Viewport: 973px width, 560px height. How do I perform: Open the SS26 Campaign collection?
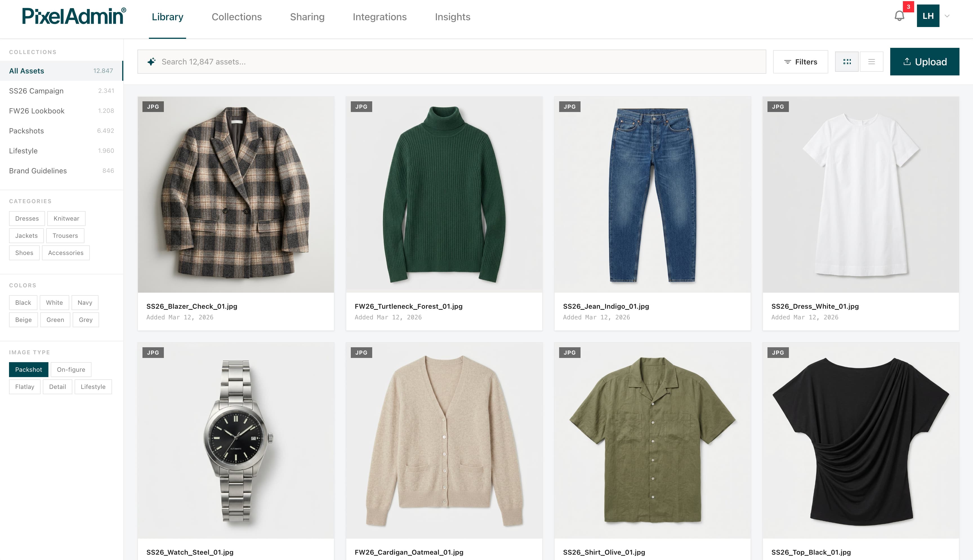pyautogui.click(x=36, y=91)
